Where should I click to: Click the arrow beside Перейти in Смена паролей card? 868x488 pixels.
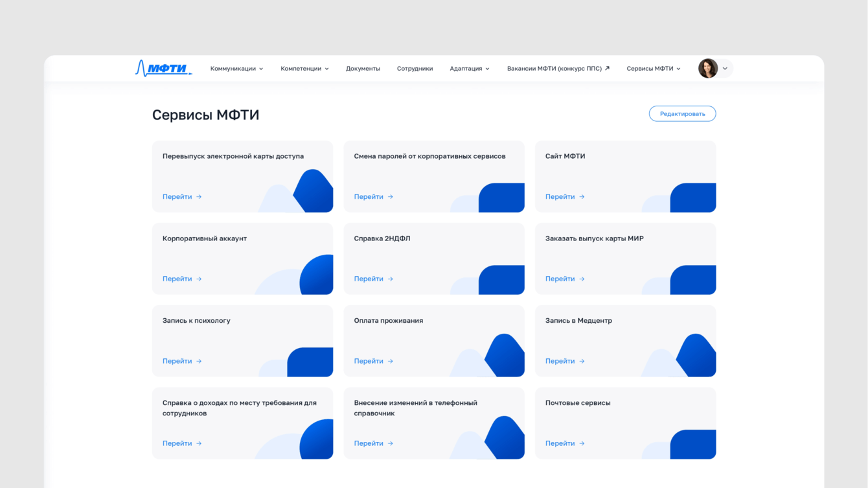[391, 196]
